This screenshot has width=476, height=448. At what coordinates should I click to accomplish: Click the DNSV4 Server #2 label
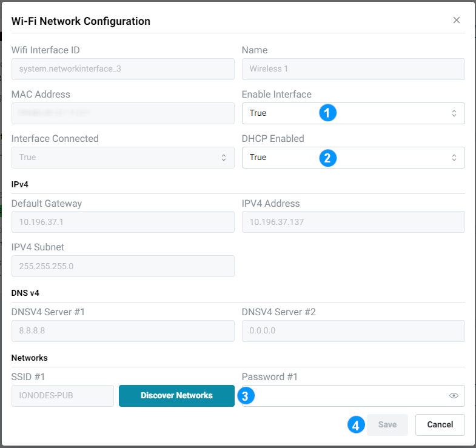point(279,312)
